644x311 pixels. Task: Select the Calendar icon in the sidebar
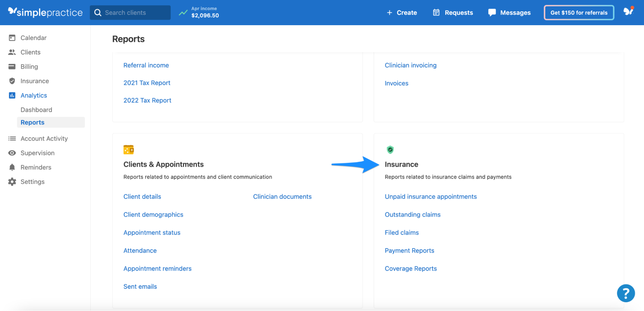[x=12, y=38]
